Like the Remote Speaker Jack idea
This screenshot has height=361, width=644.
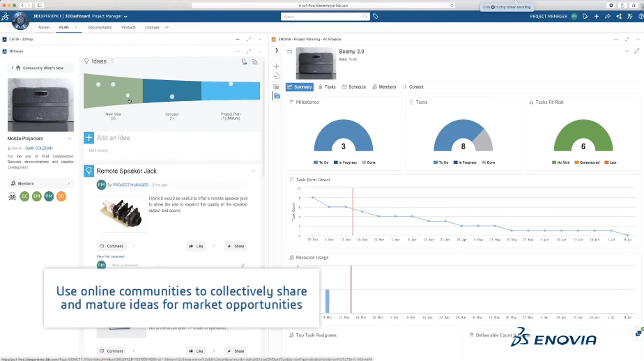tap(196, 246)
